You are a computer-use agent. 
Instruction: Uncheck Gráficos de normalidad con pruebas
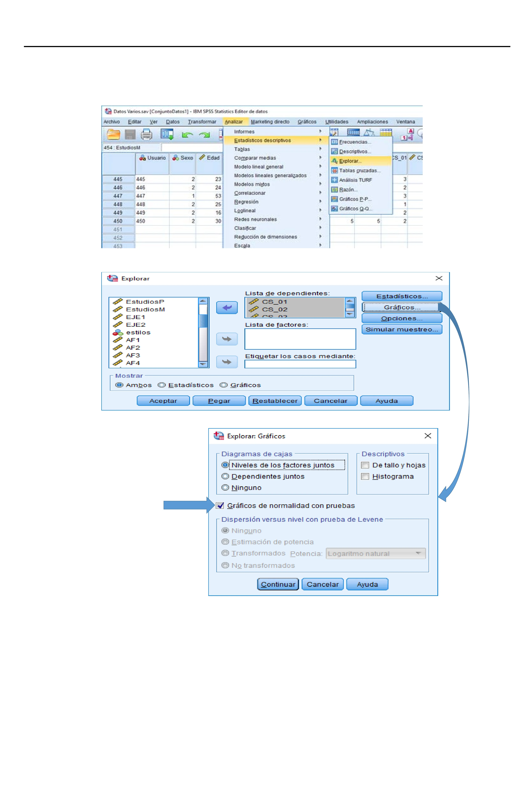[220, 506]
